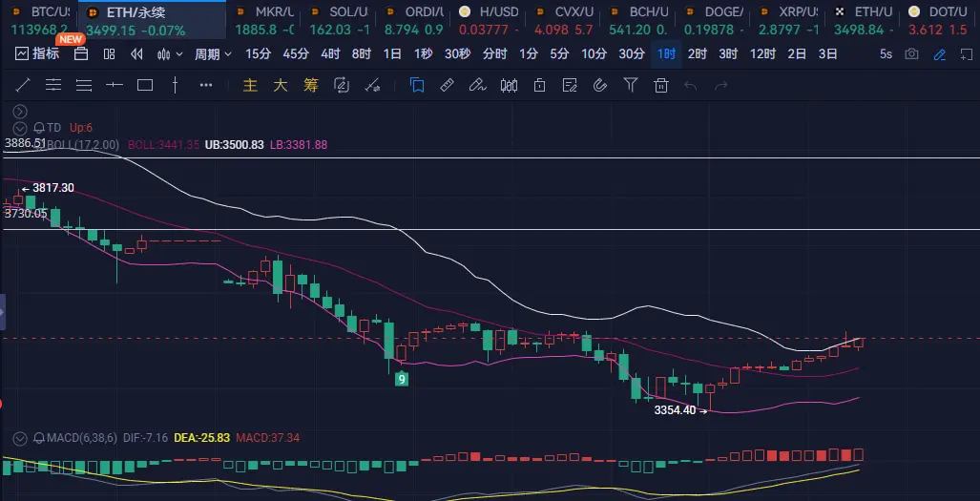Open the 指标 indicators panel
Screen dimensions: 980x501
tap(37, 53)
